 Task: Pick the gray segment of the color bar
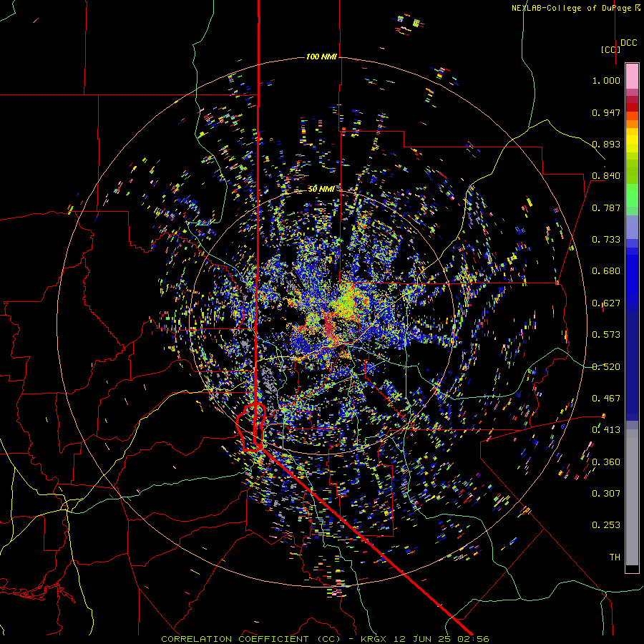(x=632, y=497)
